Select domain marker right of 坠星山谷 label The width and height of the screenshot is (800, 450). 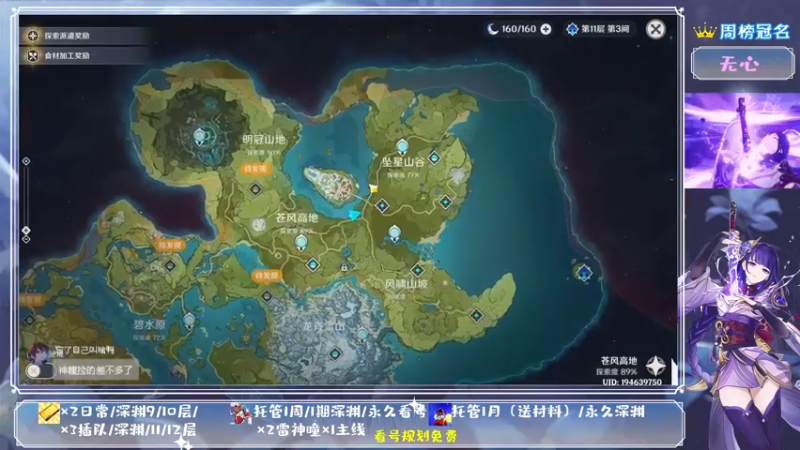pyautogui.click(x=434, y=158)
